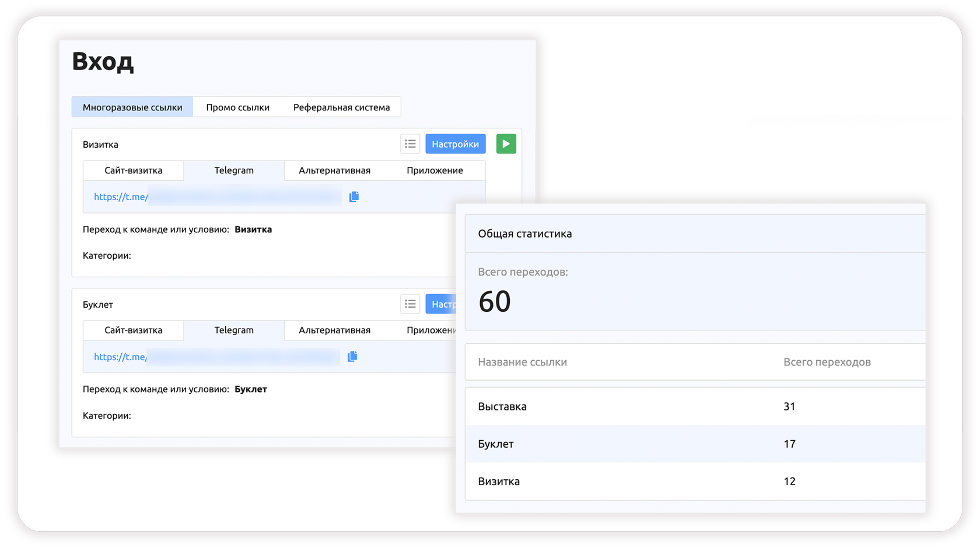This screenshot has width=980, height=547.
Task: Click the list icon in Визитка card
Action: [410, 144]
